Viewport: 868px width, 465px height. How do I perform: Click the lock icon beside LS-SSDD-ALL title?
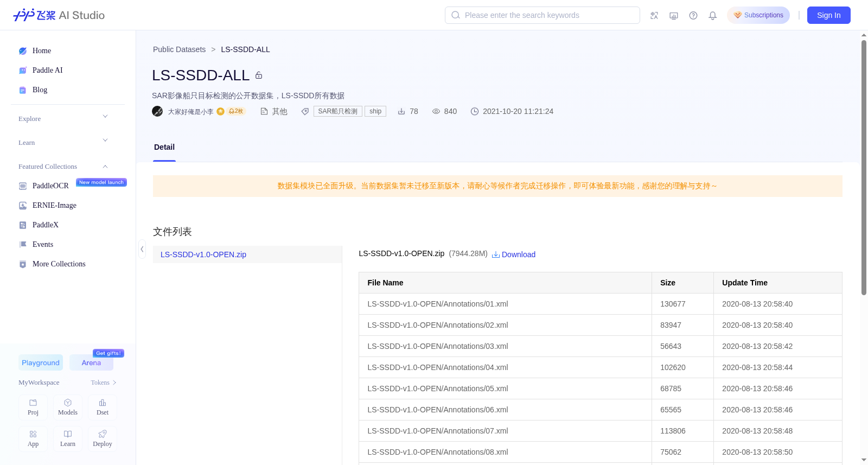coord(259,75)
